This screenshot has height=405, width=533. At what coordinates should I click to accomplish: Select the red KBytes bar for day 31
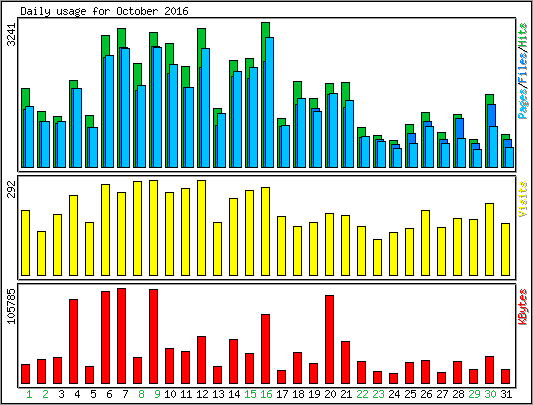click(505, 376)
